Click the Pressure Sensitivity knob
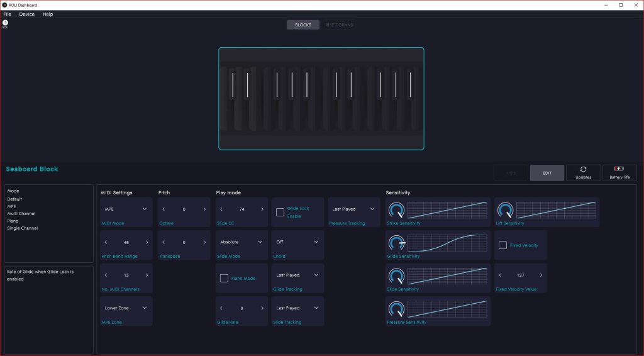 pos(396,309)
